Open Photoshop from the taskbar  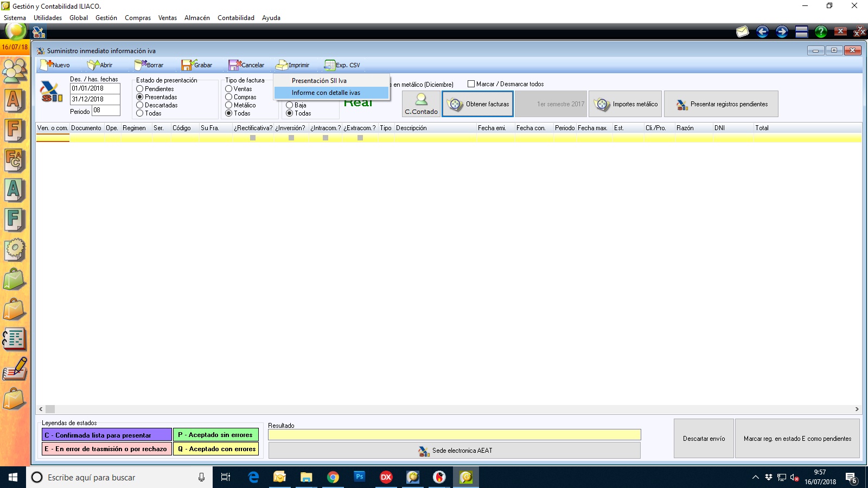click(359, 477)
